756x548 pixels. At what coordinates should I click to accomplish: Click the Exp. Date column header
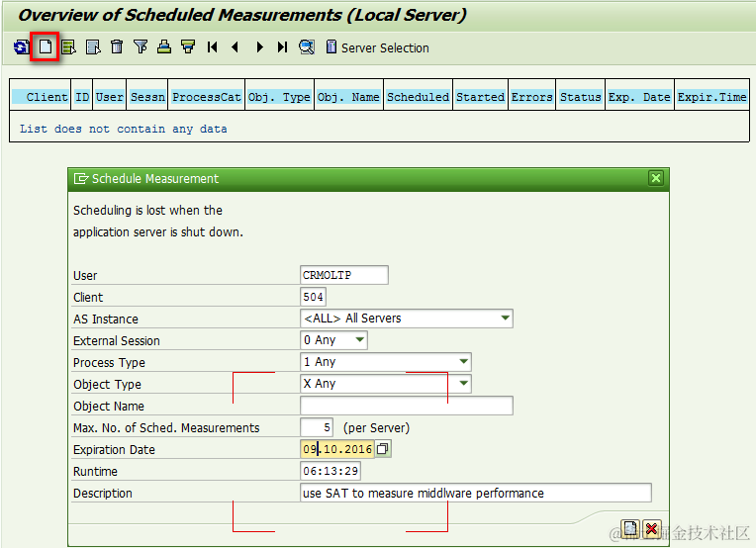[x=639, y=97]
